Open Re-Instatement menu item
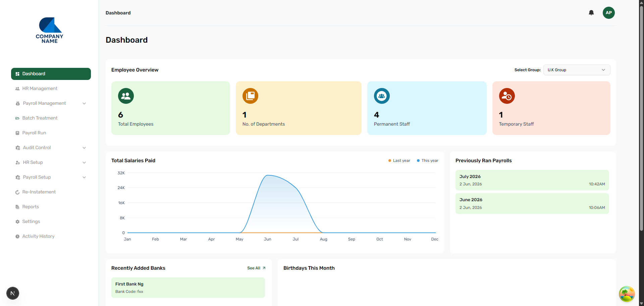Viewport: 644px width, 306px height. 51,192
